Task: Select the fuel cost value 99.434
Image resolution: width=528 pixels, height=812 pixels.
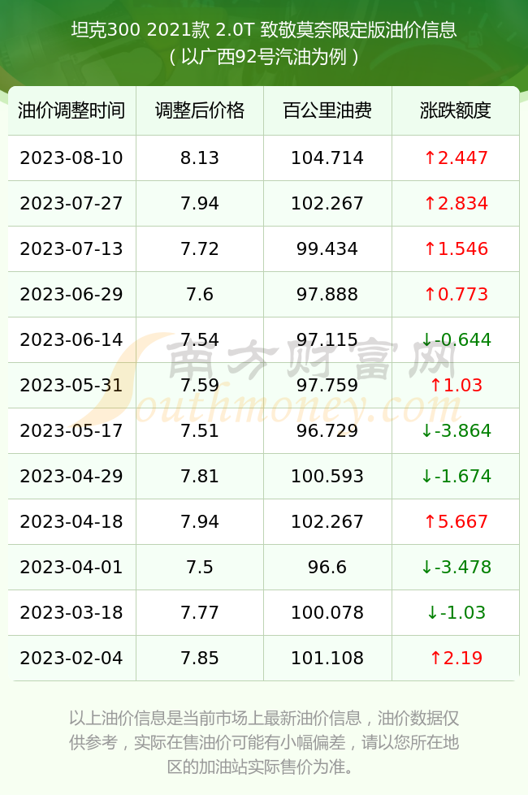Action: 327,249
